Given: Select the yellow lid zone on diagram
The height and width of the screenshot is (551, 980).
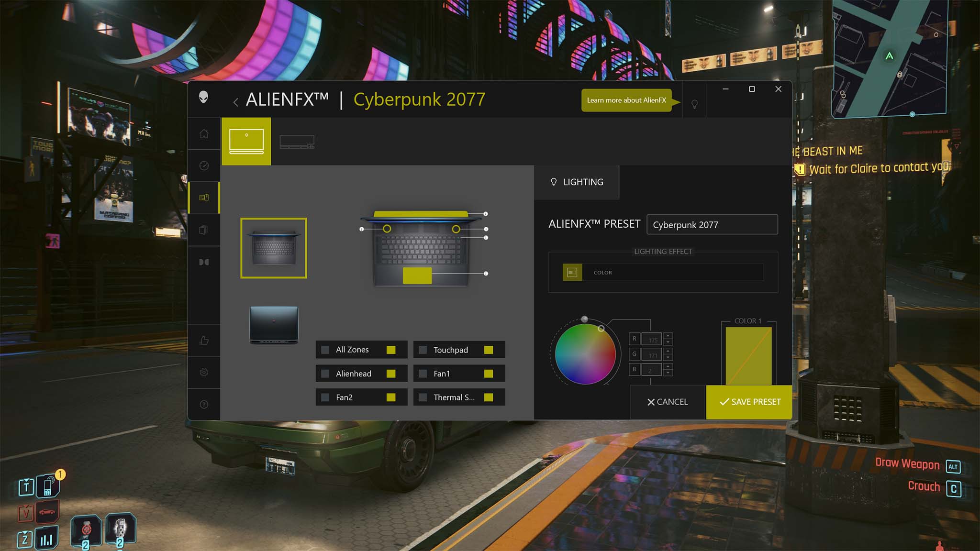Looking at the screenshot, I should pyautogui.click(x=421, y=214).
